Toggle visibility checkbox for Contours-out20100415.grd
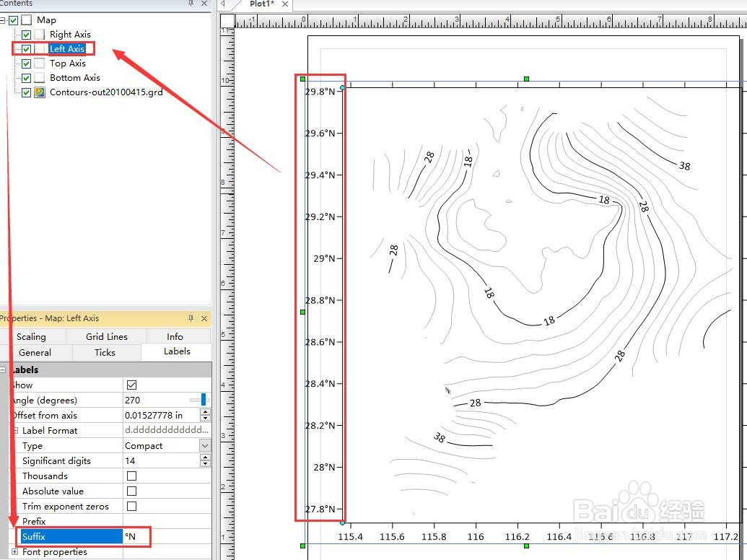 (x=26, y=92)
